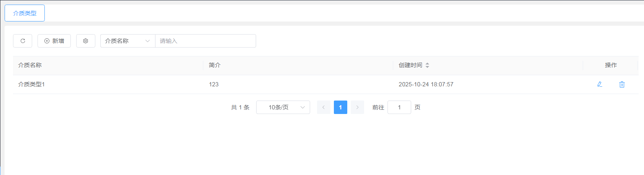Screen dimensions: 644x175
Task: Expand the 介质名称 search field dropdown
Action: [128, 41]
